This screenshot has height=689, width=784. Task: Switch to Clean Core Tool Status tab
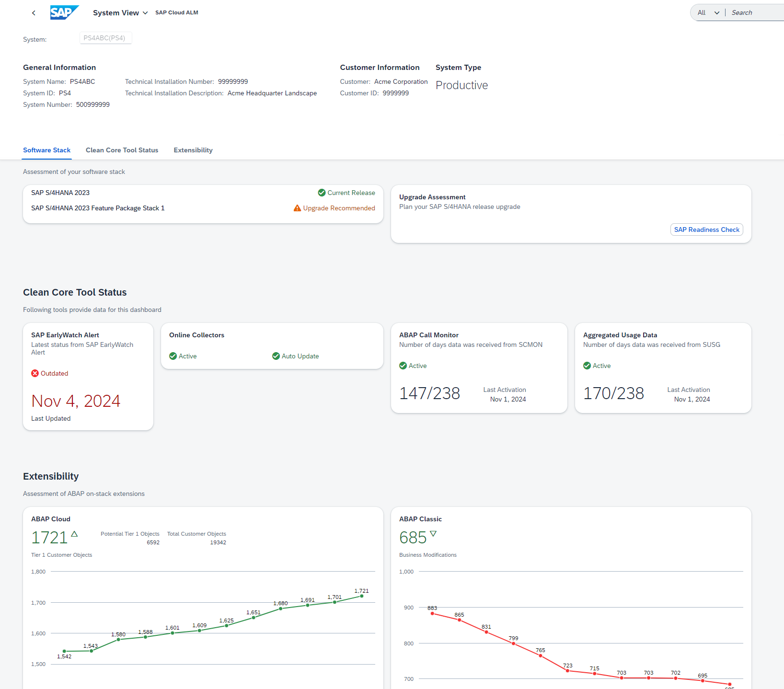[x=122, y=150]
